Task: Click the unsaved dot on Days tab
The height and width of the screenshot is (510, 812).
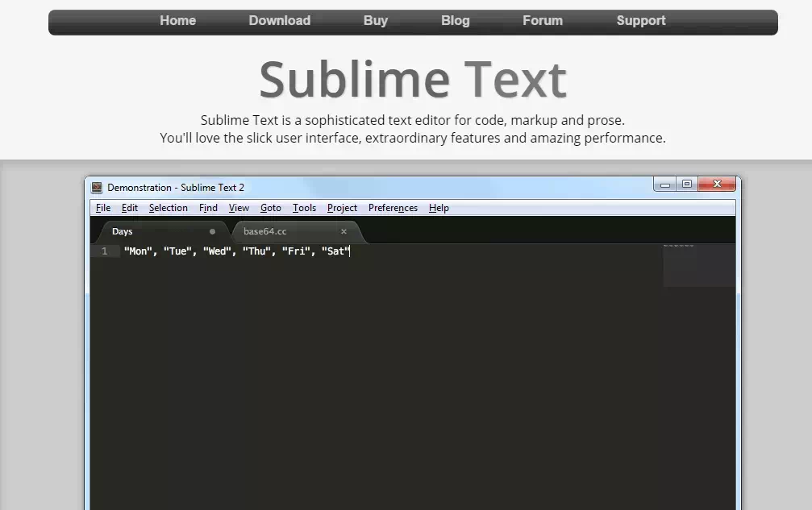Action: (x=212, y=232)
